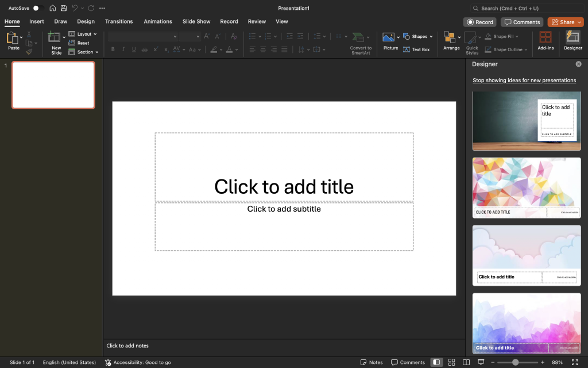Screen dimensions: 588x368
Task: Toggle Notes visibility in status bar
Action: (x=372, y=362)
